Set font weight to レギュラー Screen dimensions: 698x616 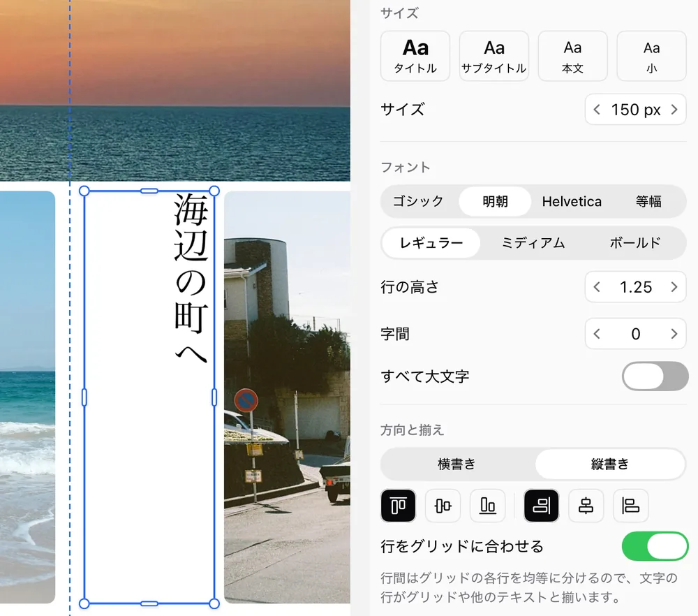coord(431,243)
